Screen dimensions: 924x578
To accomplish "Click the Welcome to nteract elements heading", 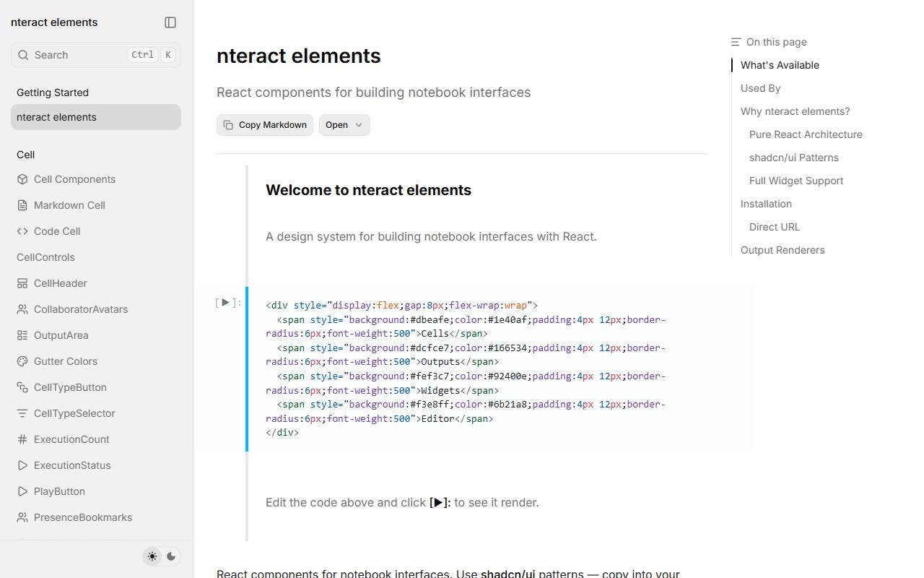I will (368, 190).
